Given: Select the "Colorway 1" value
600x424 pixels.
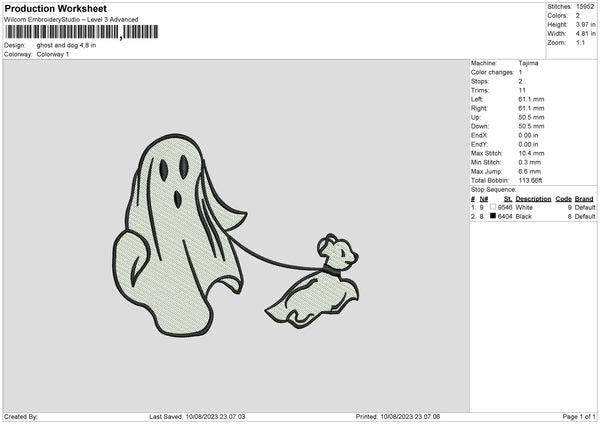Looking at the screenshot, I should [x=53, y=54].
